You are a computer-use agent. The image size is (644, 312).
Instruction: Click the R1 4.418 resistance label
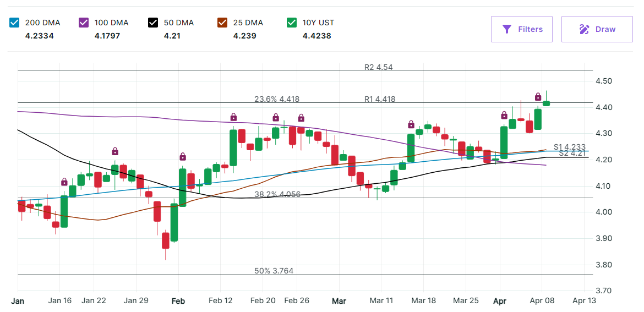point(380,99)
